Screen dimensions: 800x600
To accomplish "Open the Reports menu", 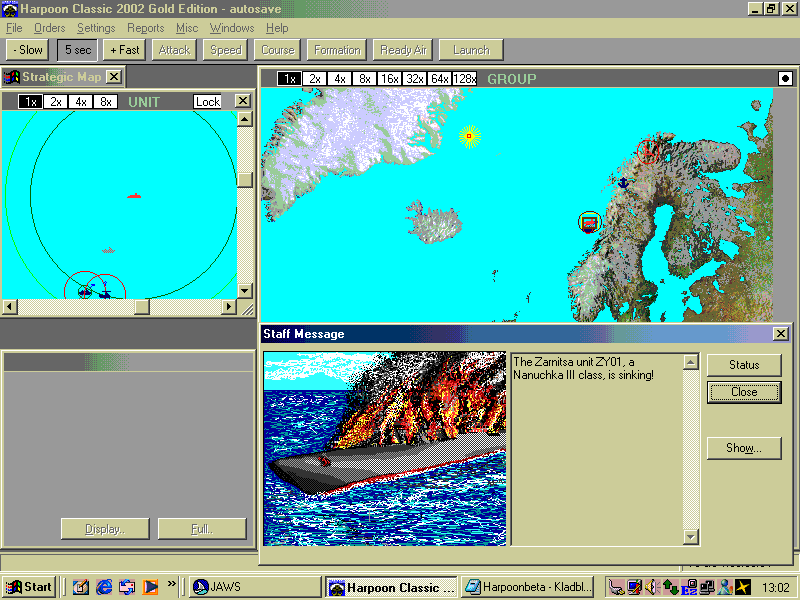I will [145, 28].
